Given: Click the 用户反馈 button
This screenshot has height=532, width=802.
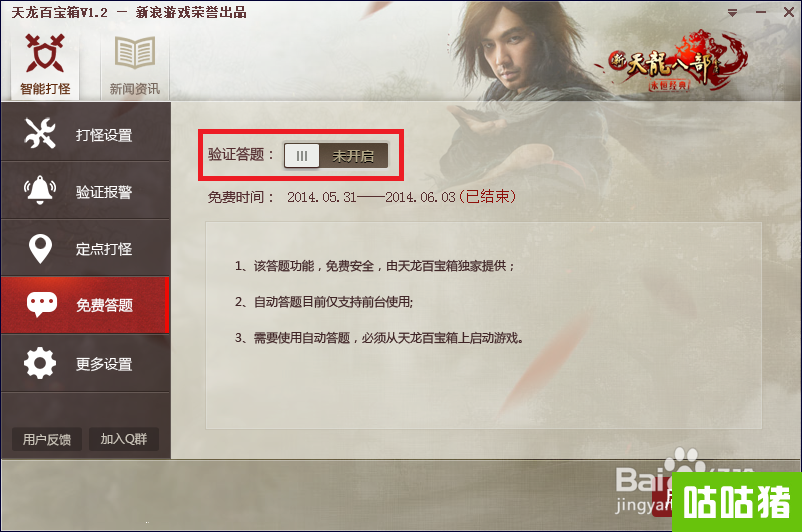Looking at the screenshot, I should tap(47, 439).
